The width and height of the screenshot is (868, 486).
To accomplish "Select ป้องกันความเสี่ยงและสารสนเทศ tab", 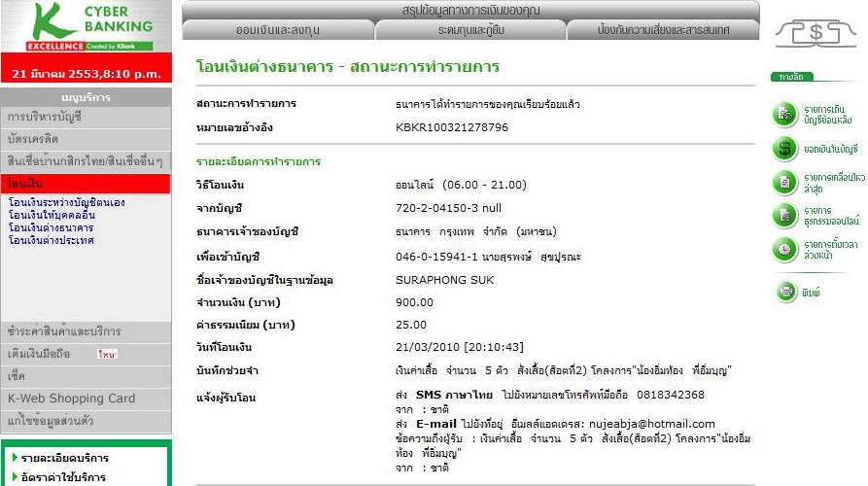I will coord(663,30).
